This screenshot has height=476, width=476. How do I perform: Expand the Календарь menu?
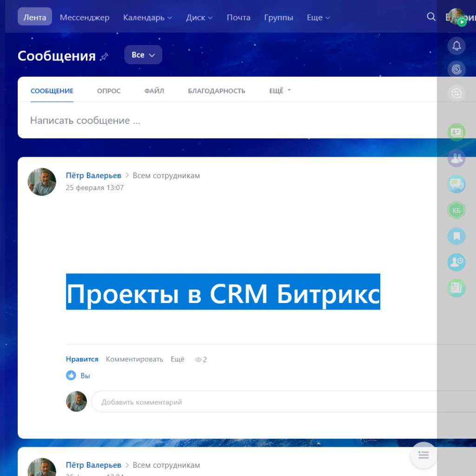(x=147, y=18)
